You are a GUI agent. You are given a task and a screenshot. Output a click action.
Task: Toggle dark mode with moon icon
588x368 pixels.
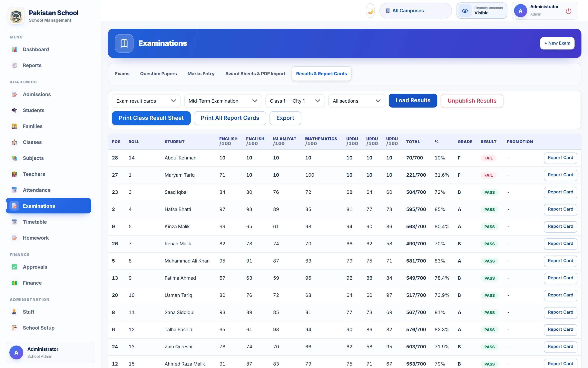pyautogui.click(x=370, y=11)
